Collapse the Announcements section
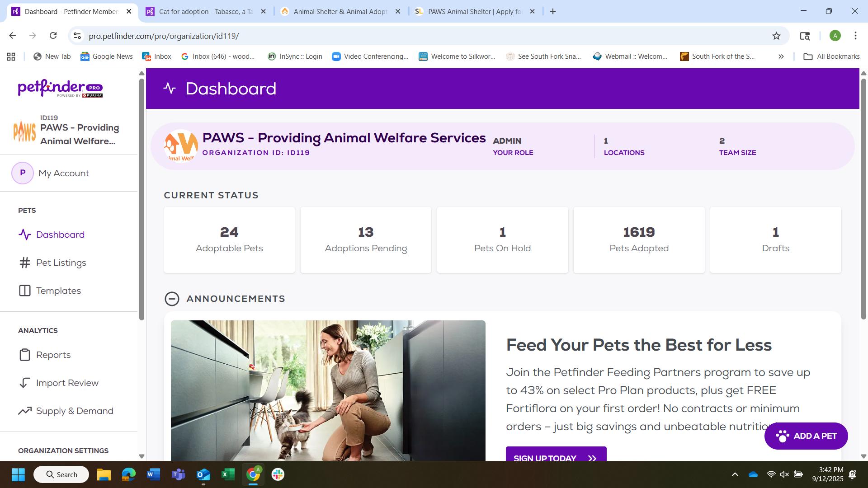This screenshot has width=868, height=488. [x=172, y=299]
